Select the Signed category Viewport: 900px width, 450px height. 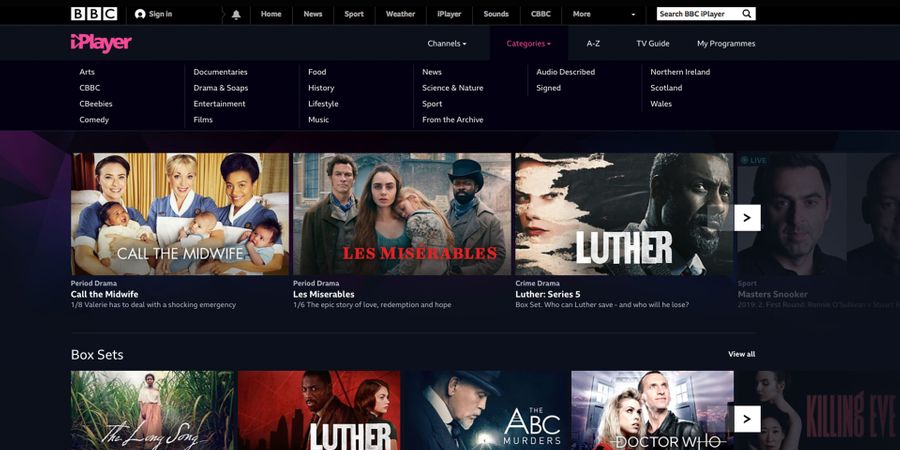(549, 88)
